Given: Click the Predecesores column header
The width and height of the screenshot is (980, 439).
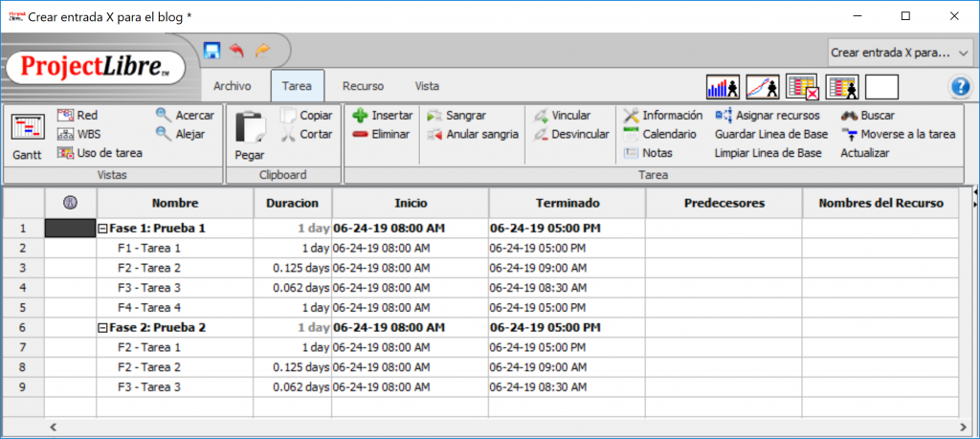Looking at the screenshot, I should click(x=724, y=203).
